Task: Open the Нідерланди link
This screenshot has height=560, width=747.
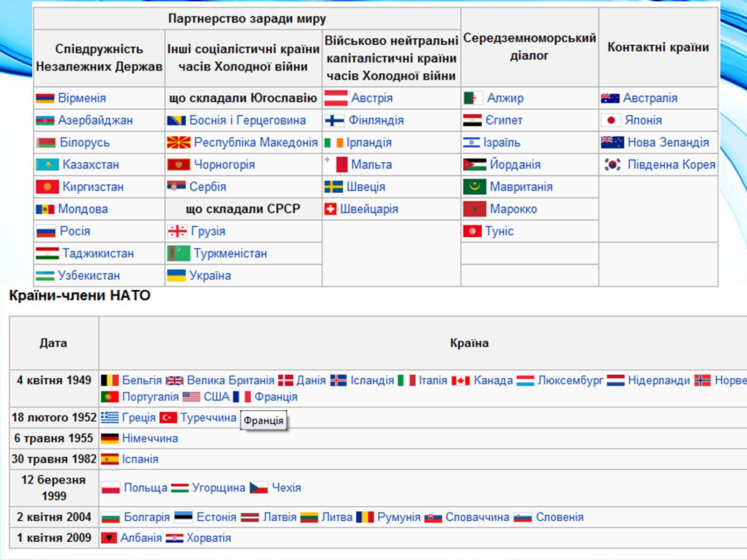Action: tap(659, 380)
